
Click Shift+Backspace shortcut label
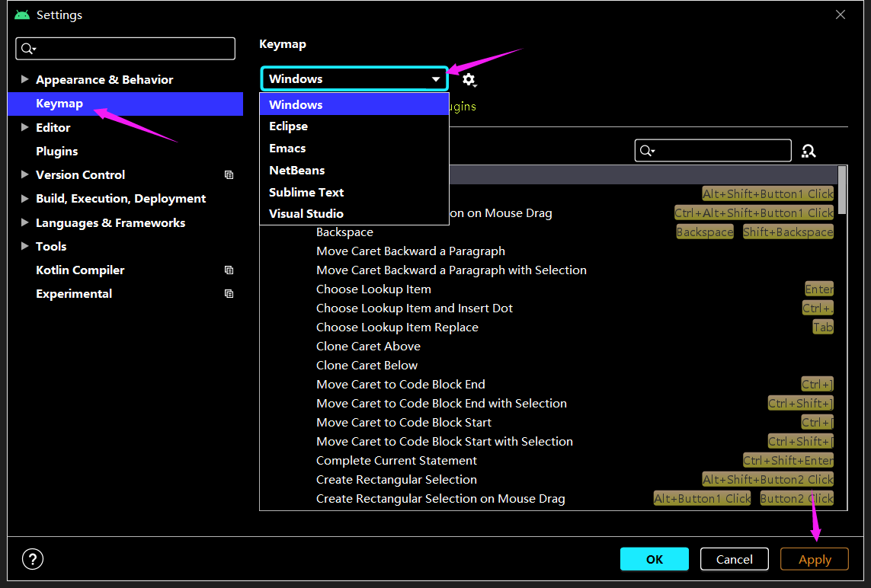tap(788, 232)
